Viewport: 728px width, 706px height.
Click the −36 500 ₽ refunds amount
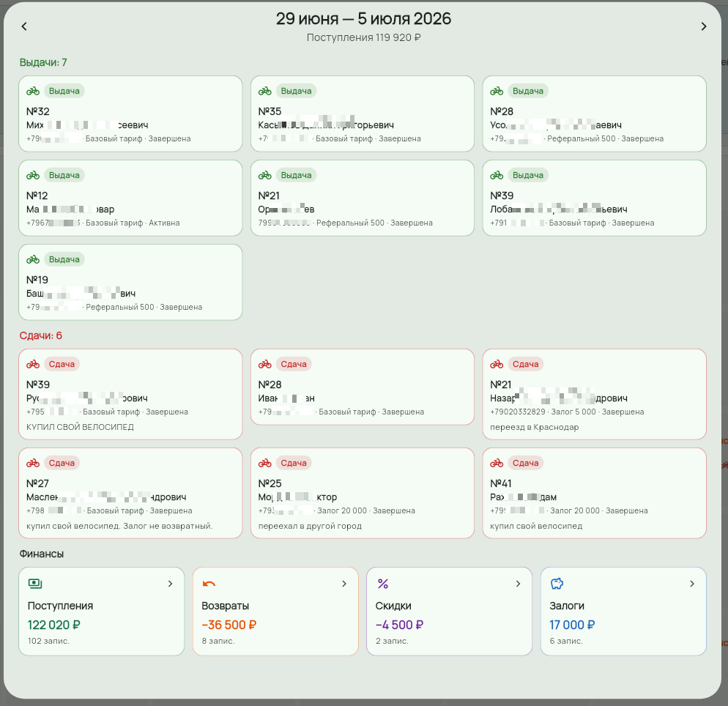pyautogui.click(x=229, y=625)
